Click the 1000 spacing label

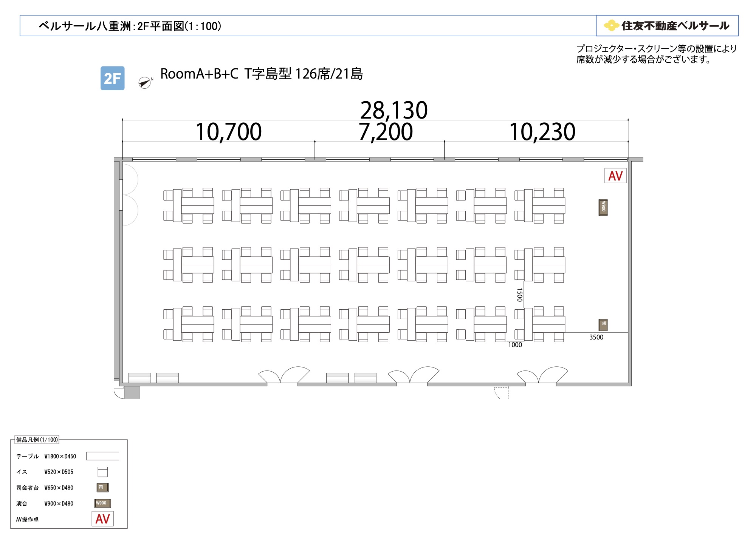[x=515, y=345]
